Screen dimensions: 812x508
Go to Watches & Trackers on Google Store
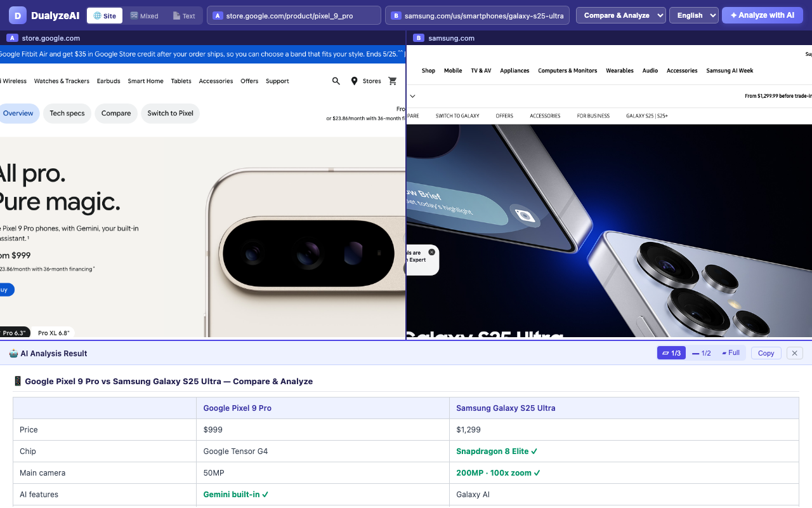62,81
